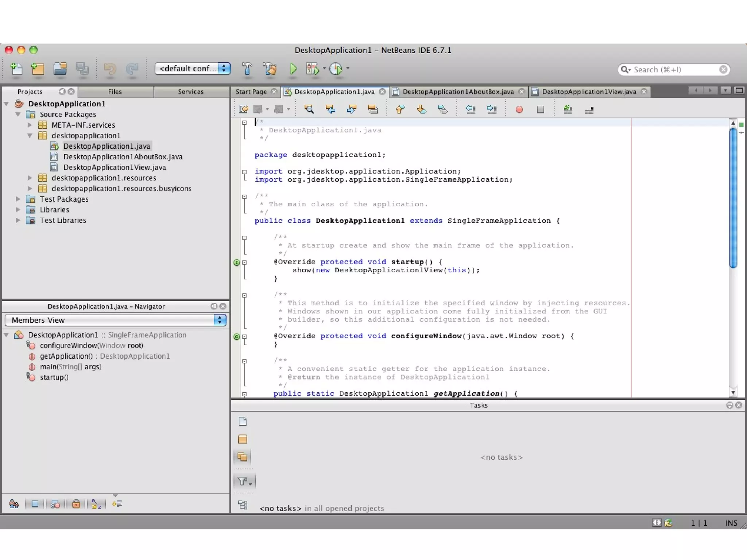This screenshot has height=560, width=747.
Task: Expand the Test Packages node
Action: (18, 199)
